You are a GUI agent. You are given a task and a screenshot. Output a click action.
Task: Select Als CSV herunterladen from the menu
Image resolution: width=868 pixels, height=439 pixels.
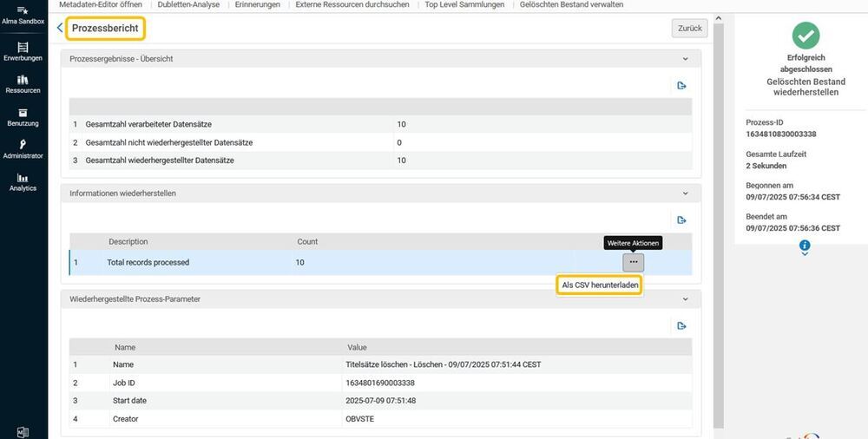600,285
